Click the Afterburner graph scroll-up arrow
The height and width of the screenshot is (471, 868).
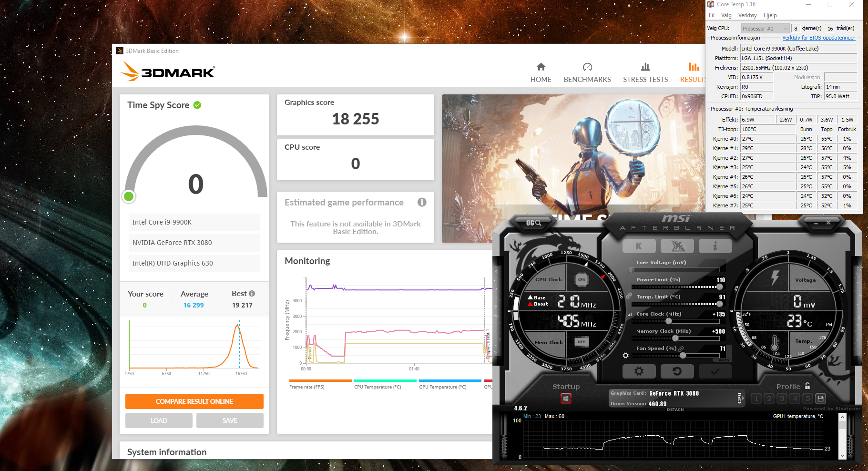coord(842,417)
